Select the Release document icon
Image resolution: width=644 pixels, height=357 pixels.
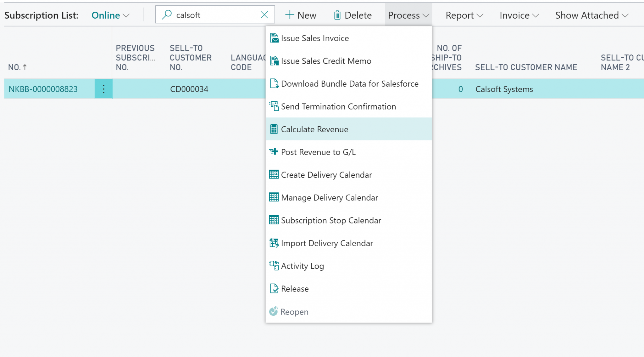(x=274, y=288)
